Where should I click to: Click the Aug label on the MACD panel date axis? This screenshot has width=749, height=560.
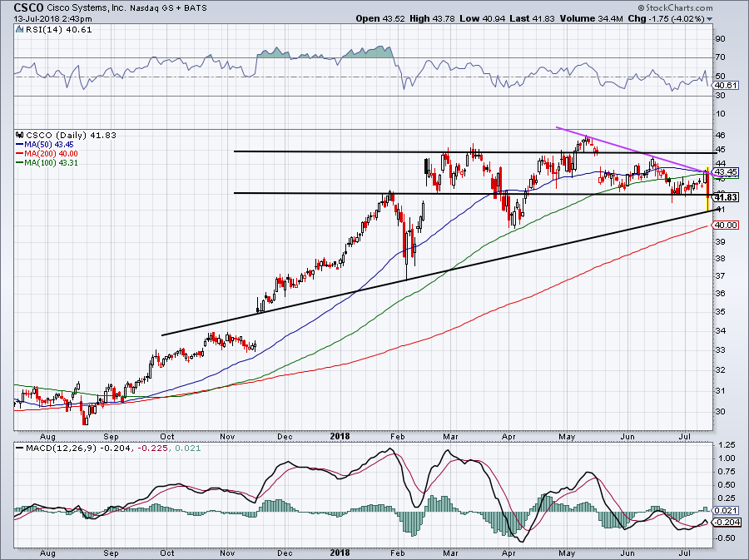point(47,553)
